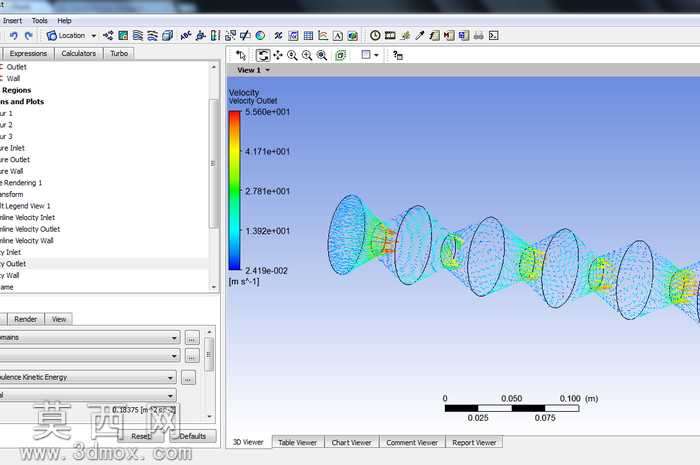Click the 0.18375 value field

tap(144, 410)
